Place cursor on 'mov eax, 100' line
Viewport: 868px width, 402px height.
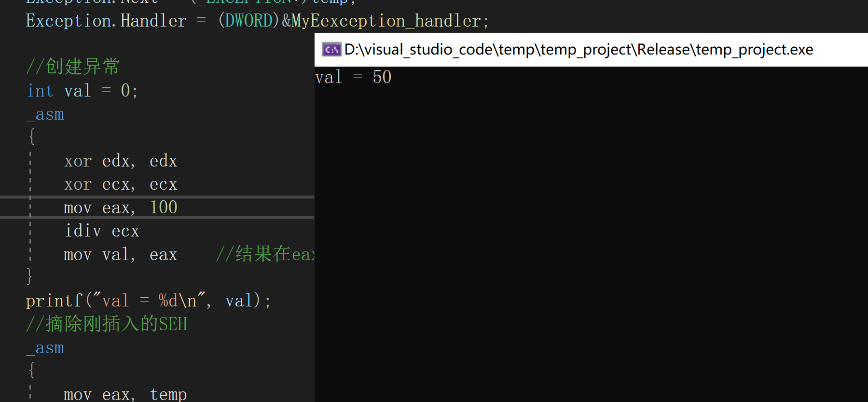click(121, 208)
